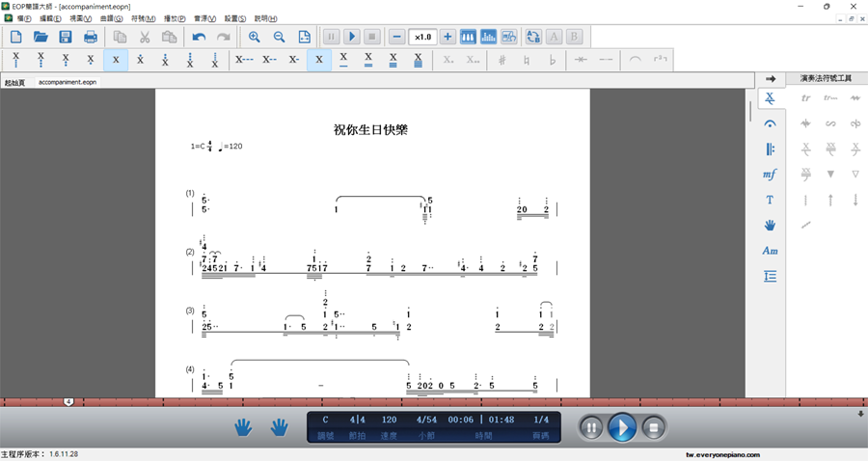The image size is (868, 461).
Task: Click the toolbar play button
Action: pos(351,37)
